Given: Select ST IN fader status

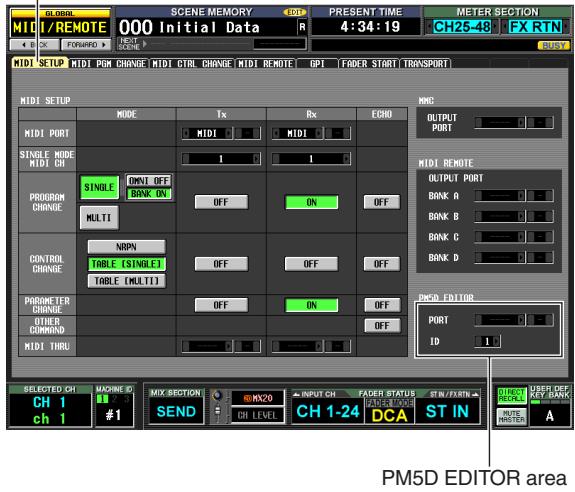Looking at the screenshot, I should click(447, 411).
